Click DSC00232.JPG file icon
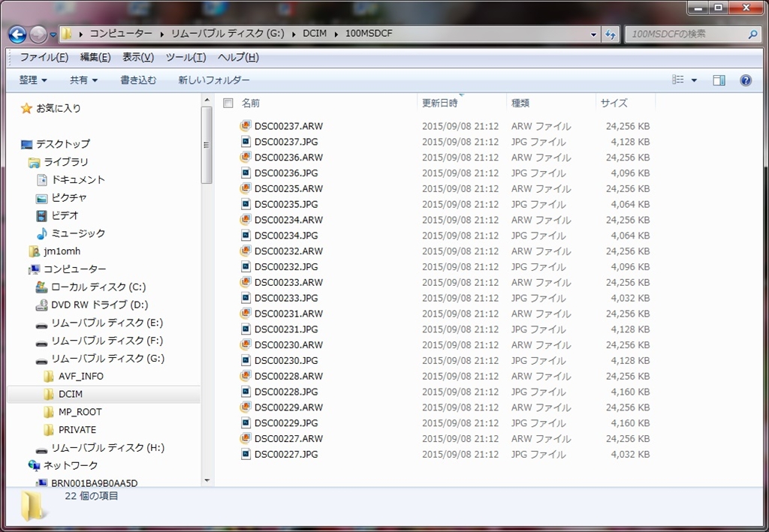 (x=246, y=266)
